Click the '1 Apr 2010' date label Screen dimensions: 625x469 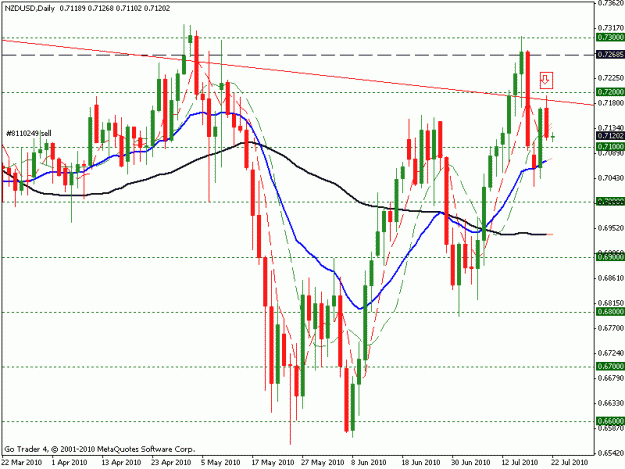[69, 462]
